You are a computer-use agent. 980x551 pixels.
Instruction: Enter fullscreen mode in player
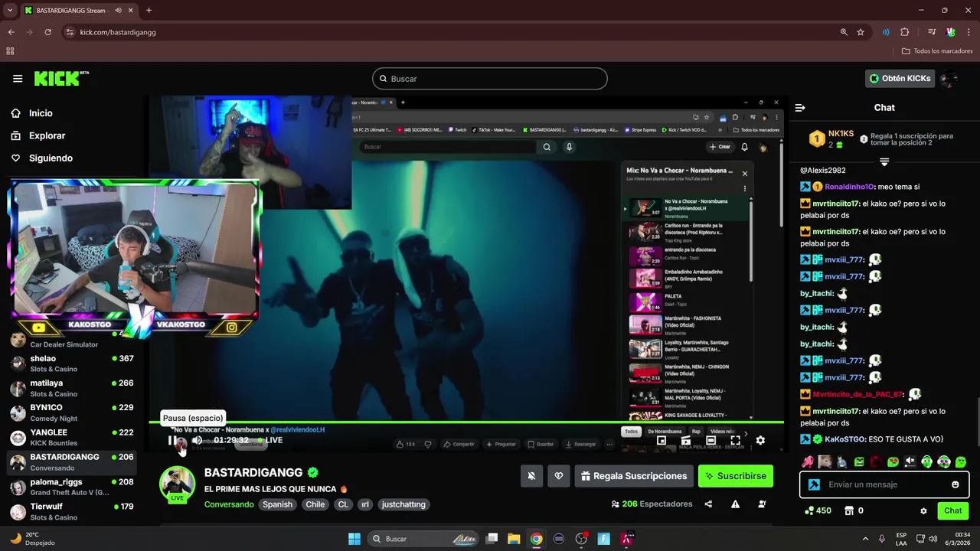735,440
